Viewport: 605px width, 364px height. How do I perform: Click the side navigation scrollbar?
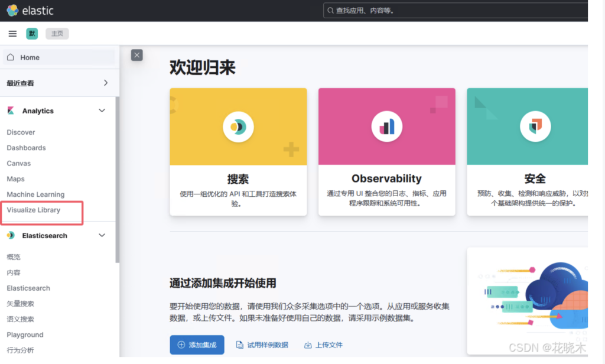coord(118,180)
